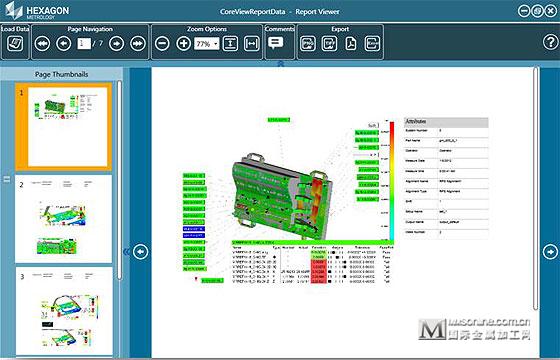Open the zoom percentage dropdown

pos(206,44)
